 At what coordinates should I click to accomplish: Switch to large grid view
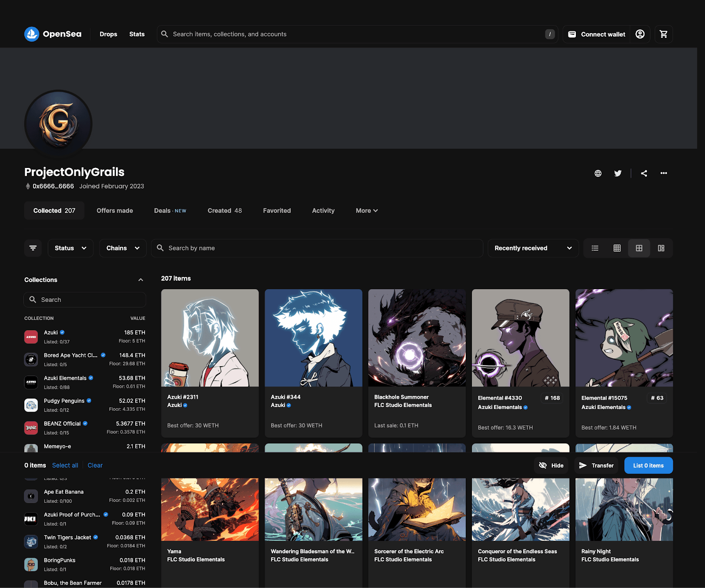(639, 248)
